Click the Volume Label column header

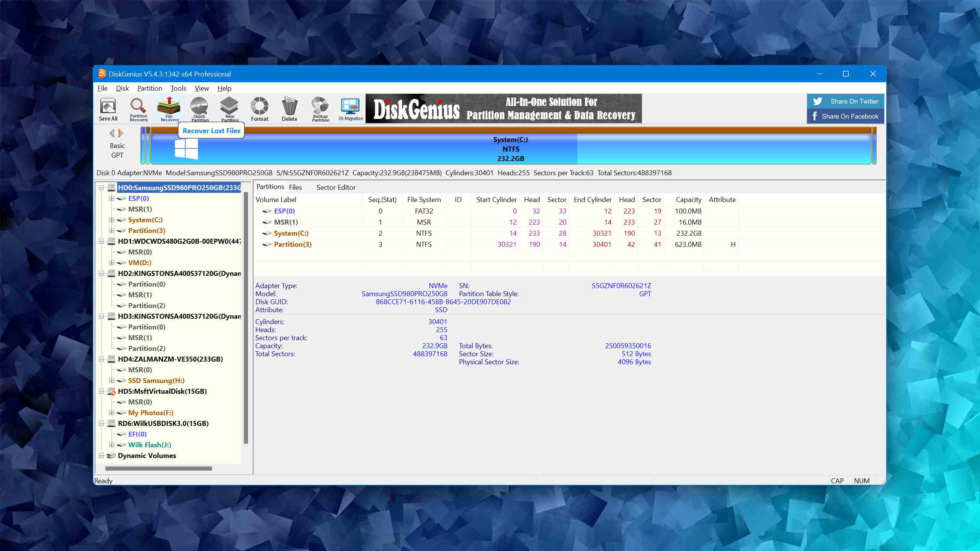308,199
